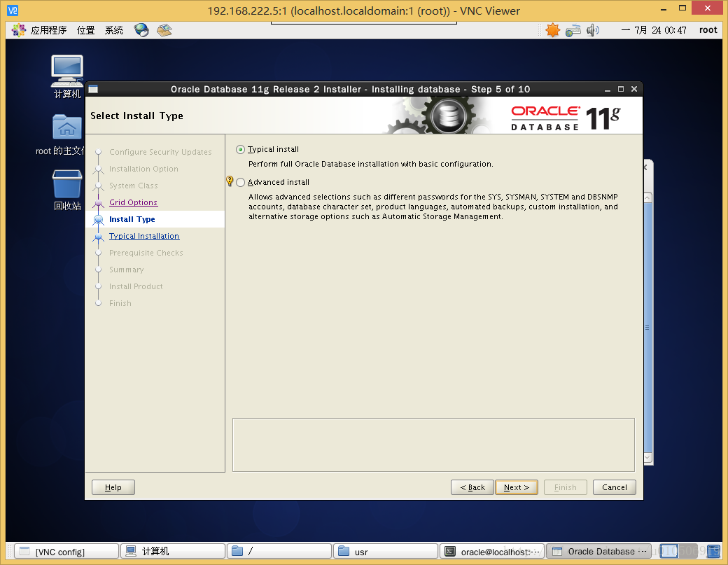This screenshot has height=565, width=728.
Task: Open the root user menu in top panel
Action: (708, 30)
